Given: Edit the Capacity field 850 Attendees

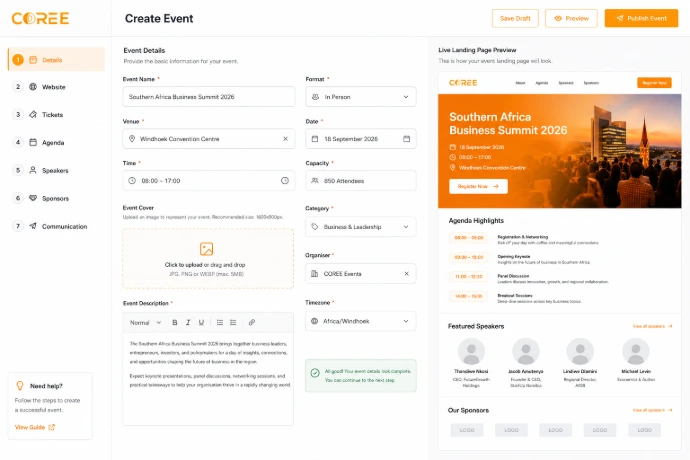Looking at the screenshot, I should click(361, 180).
